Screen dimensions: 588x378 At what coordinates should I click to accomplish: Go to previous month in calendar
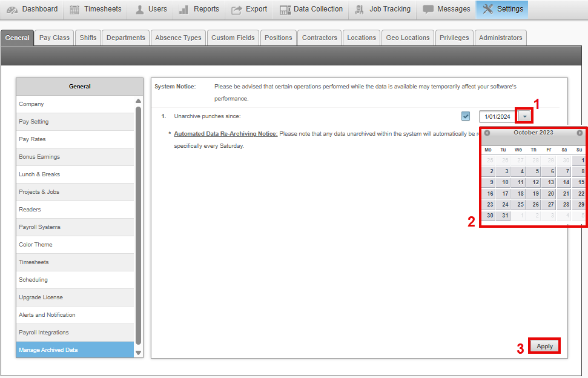click(487, 133)
